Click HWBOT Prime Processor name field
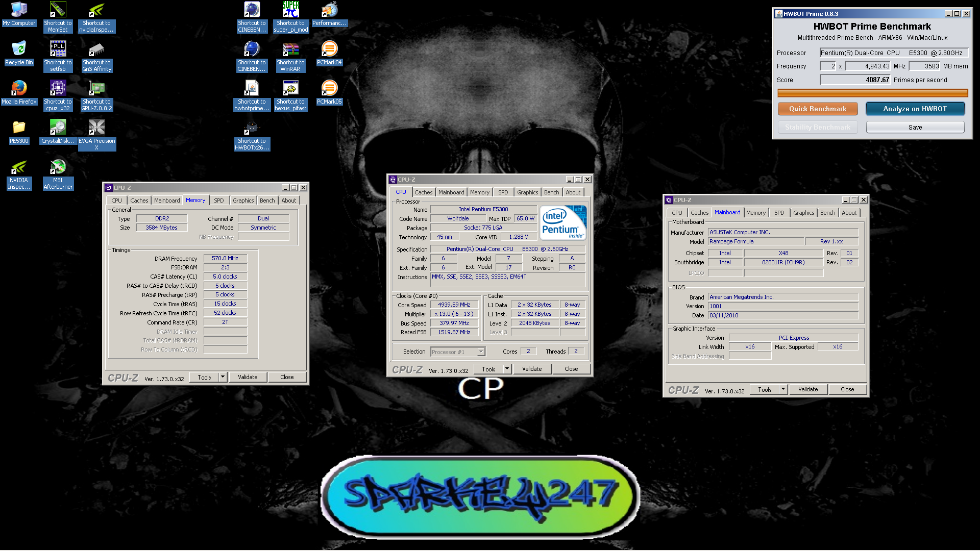 tap(893, 53)
